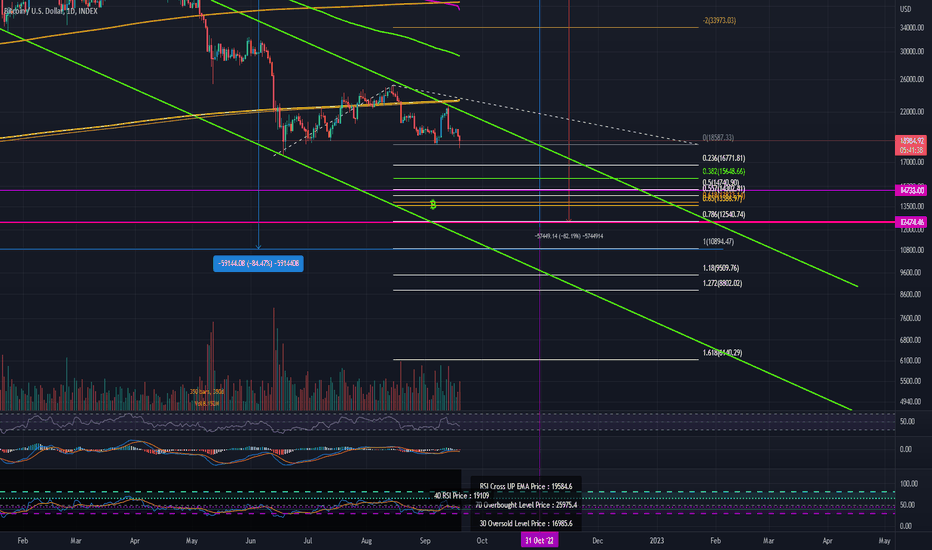Click the 30 Oversold Level Price label
Image resolution: width=932 pixels, height=550 pixels.
point(525,523)
